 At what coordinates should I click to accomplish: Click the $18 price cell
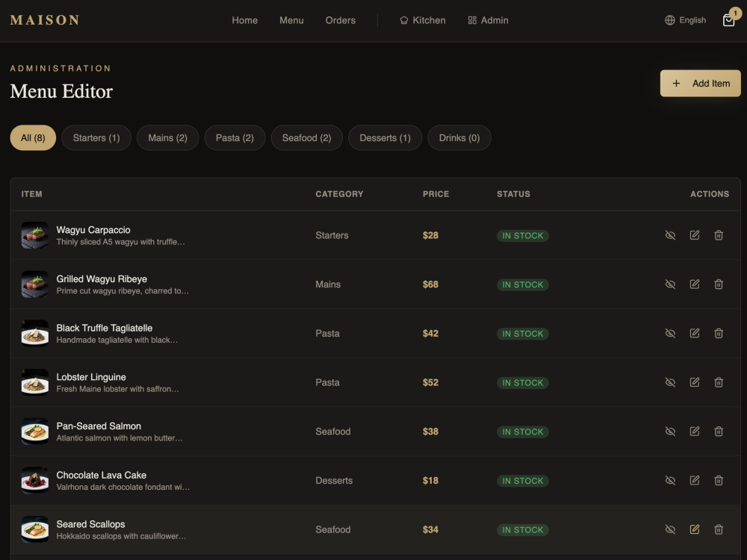tap(430, 480)
